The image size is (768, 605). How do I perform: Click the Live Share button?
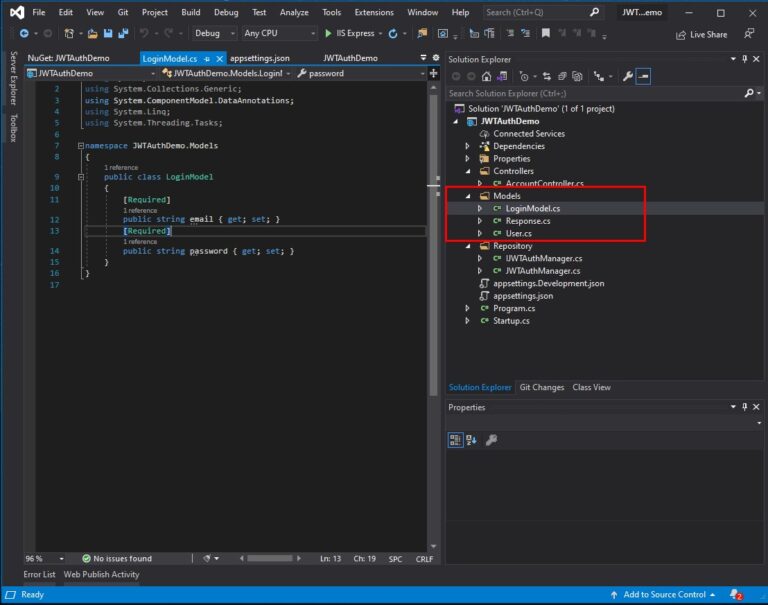coord(701,35)
